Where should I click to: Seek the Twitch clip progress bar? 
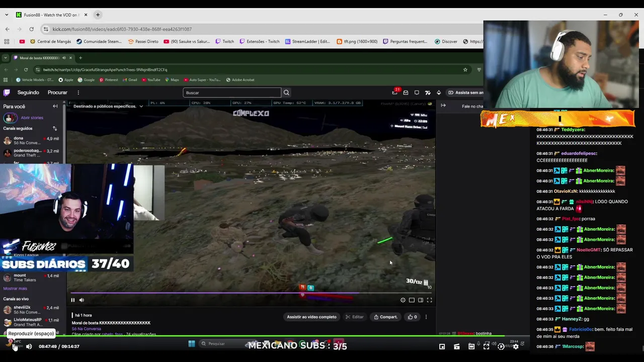coord(252,293)
